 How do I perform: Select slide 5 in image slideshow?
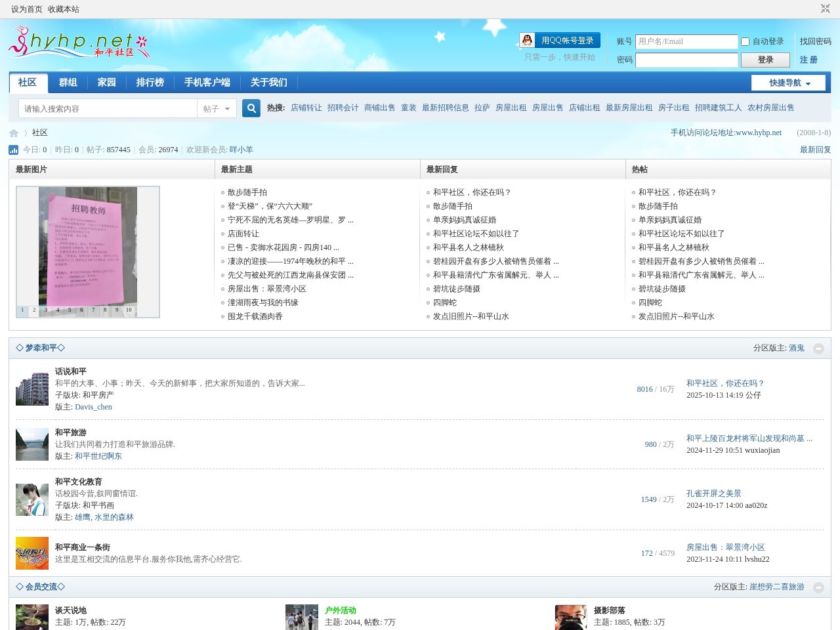(x=70, y=310)
